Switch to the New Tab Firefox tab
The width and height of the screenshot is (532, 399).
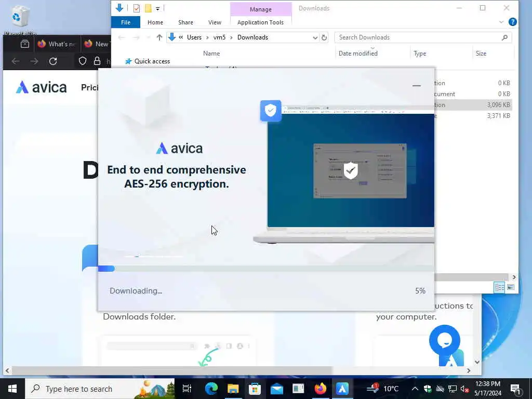coord(97,44)
